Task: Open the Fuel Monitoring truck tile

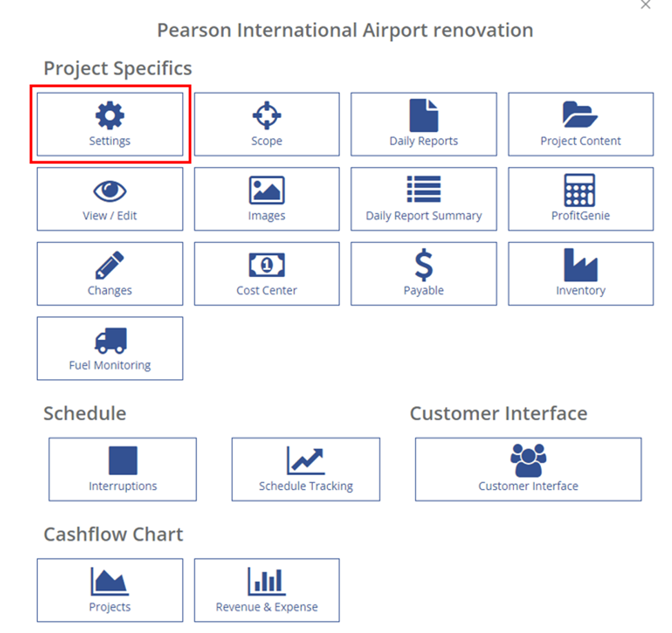Action: 110,348
